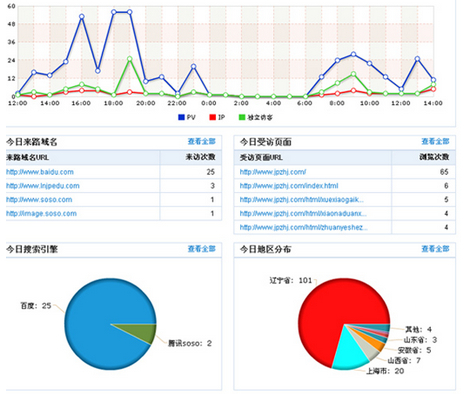Open the http://www.soso.com referrer link
The width and height of the screenshot is (465, 394).
point(39,200)
